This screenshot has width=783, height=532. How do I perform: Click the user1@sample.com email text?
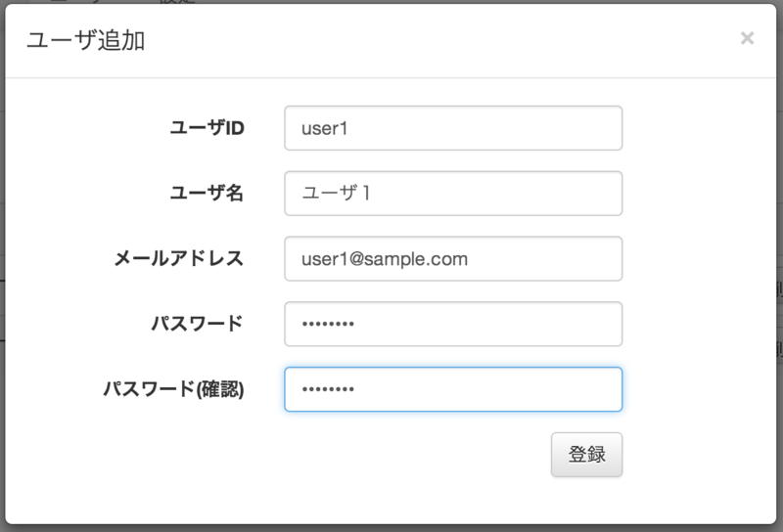click(384, 259)
